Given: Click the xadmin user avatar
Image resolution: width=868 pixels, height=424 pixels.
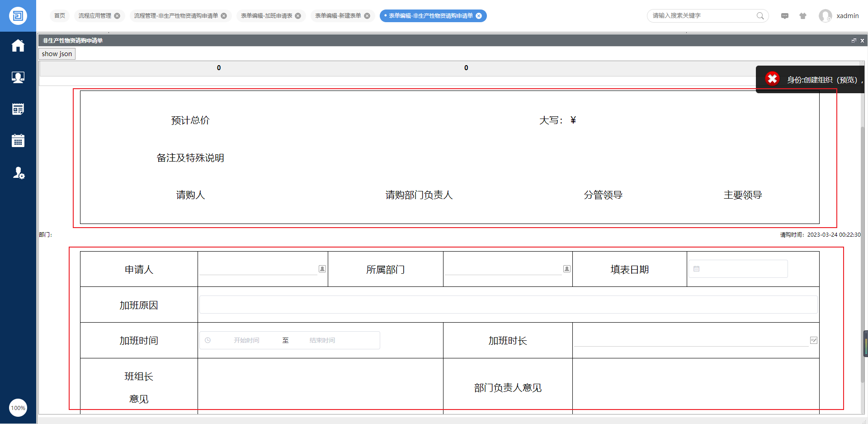Looking at the screenshot, I should pos(825,16).
